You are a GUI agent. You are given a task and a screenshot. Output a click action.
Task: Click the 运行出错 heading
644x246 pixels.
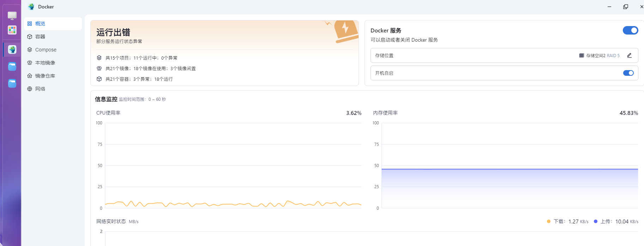[x=113, y=32]
